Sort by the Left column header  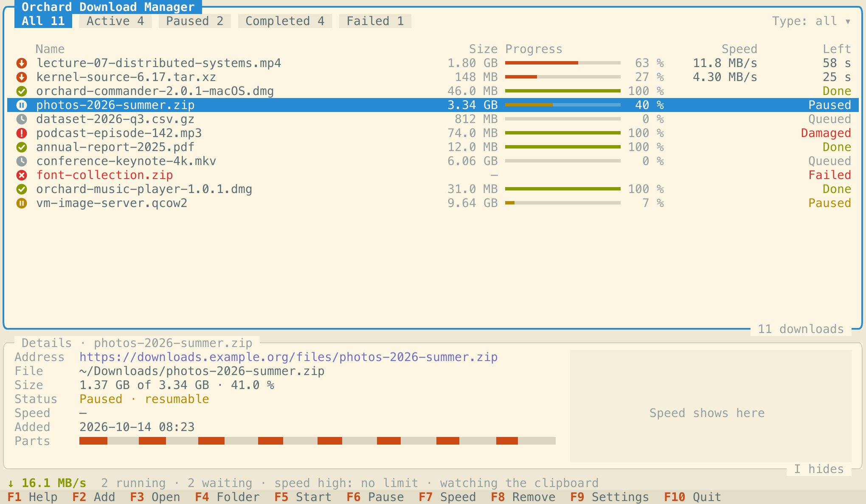point(837,49)
